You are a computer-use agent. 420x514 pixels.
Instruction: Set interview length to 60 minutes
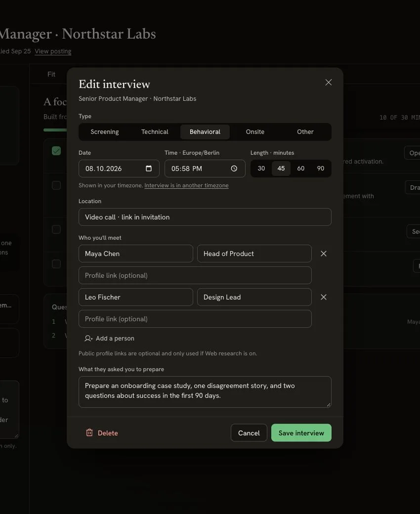click(x=301, y=169)
